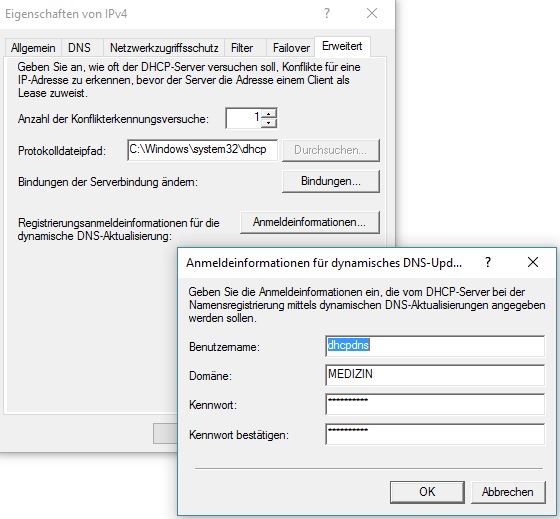Click the Domäne field containing MEDIZIN
560x519 pixels.
pos(435,375)
